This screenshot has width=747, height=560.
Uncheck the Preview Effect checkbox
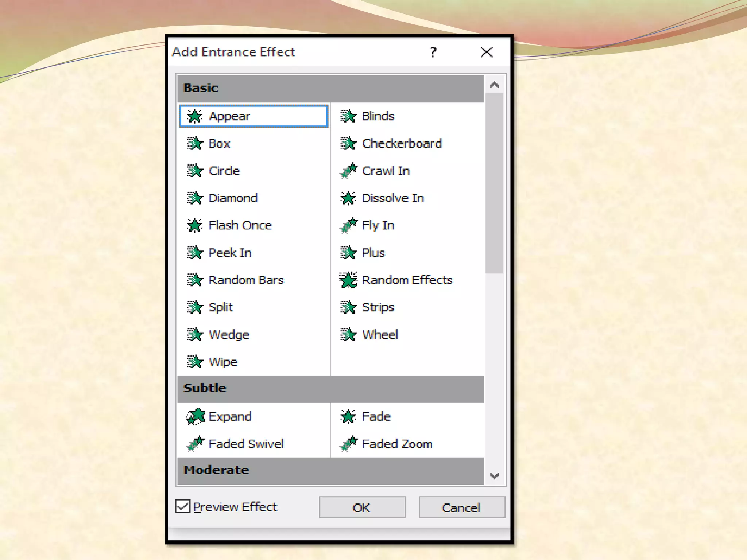click(x=183, y=506)
